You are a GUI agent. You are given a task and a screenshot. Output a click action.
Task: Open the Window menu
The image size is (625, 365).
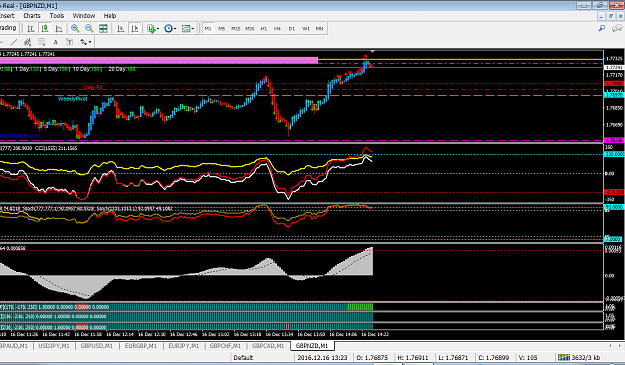(x=84, y=16)
